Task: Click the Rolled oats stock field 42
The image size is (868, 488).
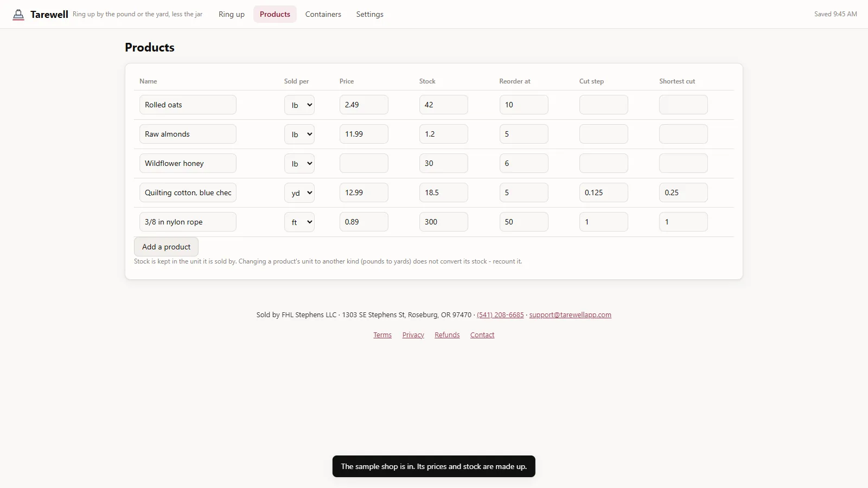Action: pyautogui.click(x=444, y=105)
